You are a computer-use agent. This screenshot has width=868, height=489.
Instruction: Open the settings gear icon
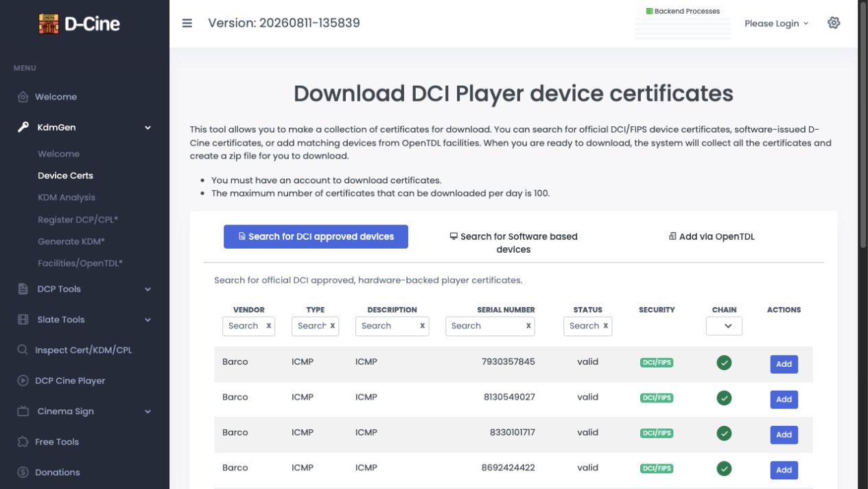834,23
